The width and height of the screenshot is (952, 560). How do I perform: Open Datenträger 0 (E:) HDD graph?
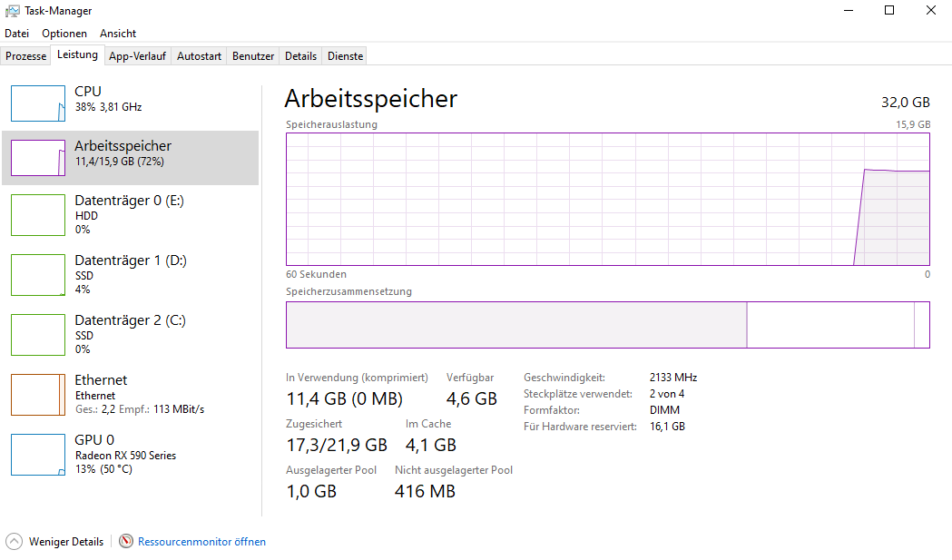[x=38, y=214]
